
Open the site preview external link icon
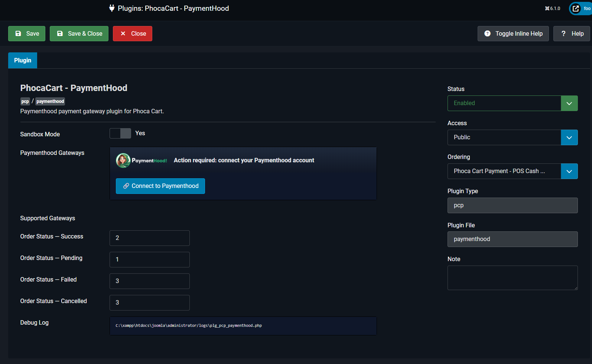coord(576,9)
